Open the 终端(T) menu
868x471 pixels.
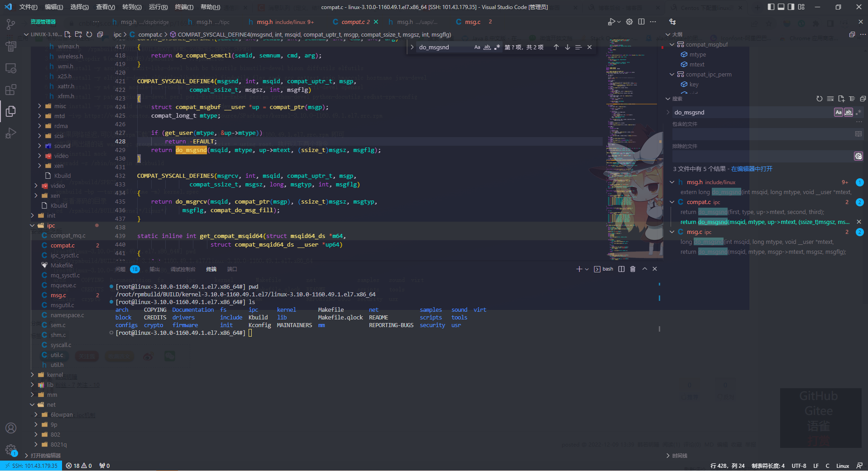tap(184, 7)
